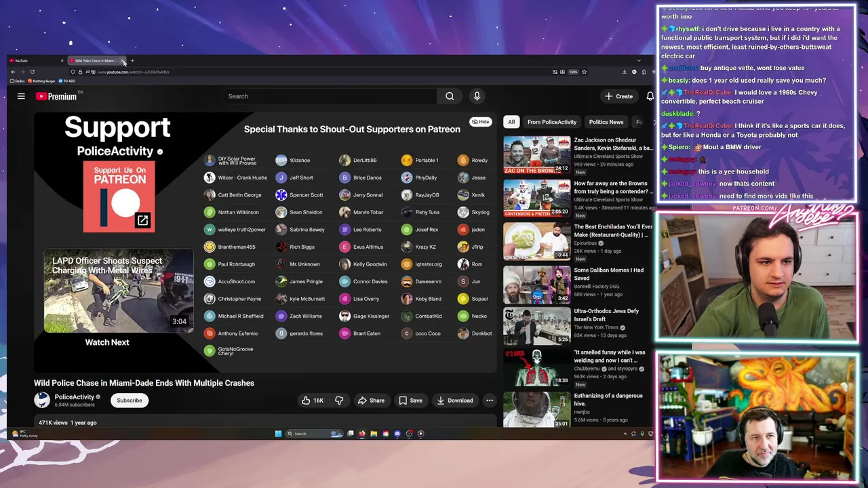Open Windows Start menu
868x488 pixels.
pos(278,434)
